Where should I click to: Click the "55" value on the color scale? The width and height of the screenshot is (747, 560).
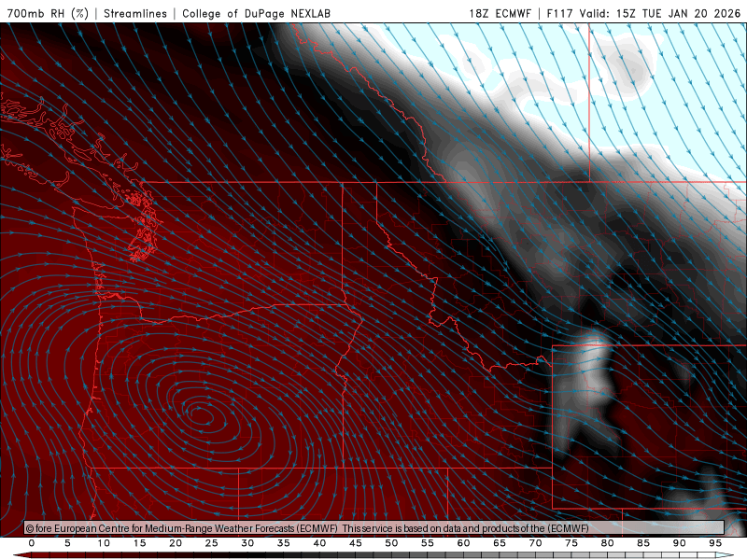pyautogui.click(x=428, y=543)
